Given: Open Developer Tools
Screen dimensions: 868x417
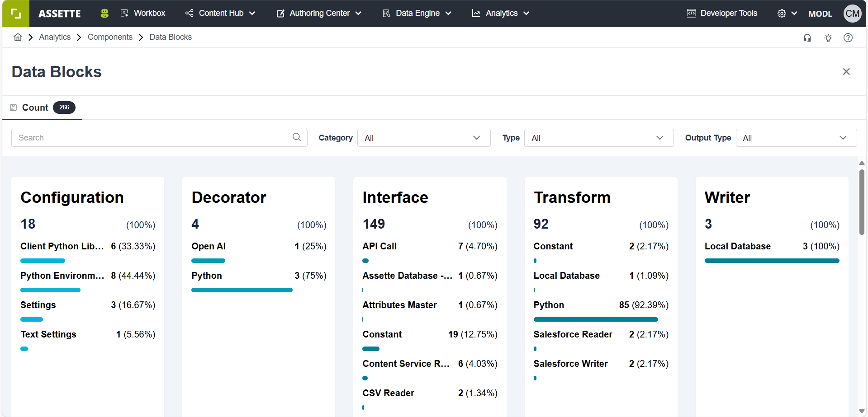Looking at the screenshot, I should [722, 13].
